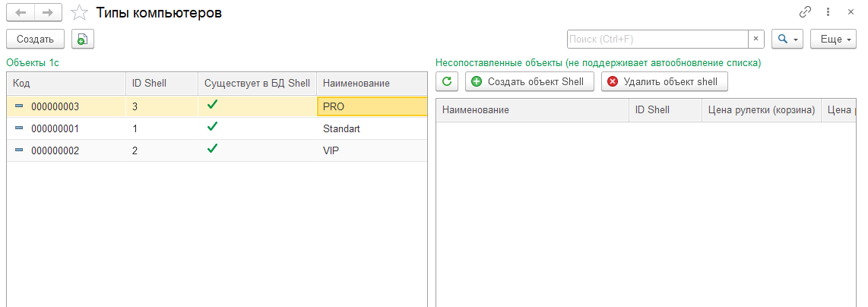Click the forward navigation arrow

click(x=48, y=12)
